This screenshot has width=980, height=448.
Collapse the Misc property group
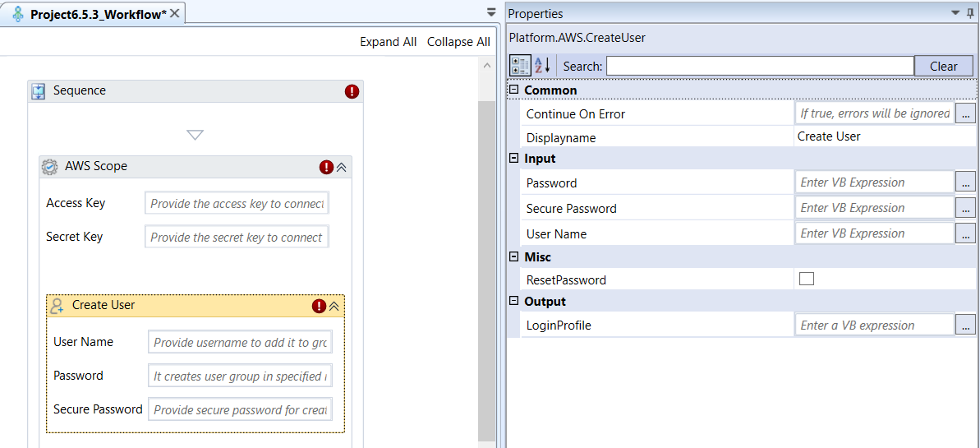pos(513,256)
